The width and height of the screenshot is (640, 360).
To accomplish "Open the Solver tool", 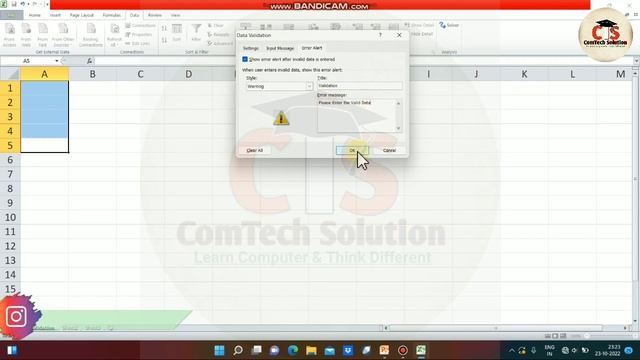I will [449, 25].
